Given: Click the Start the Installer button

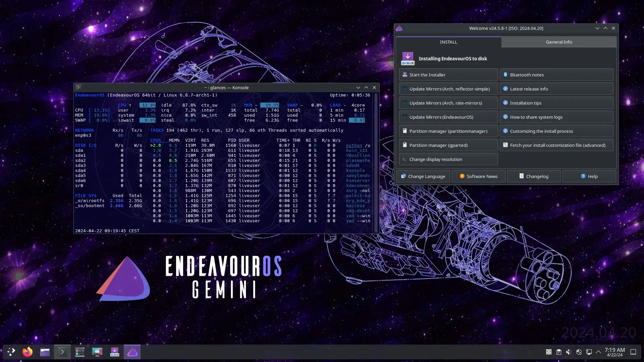Looking at the screenshot, I should point(448,75).
